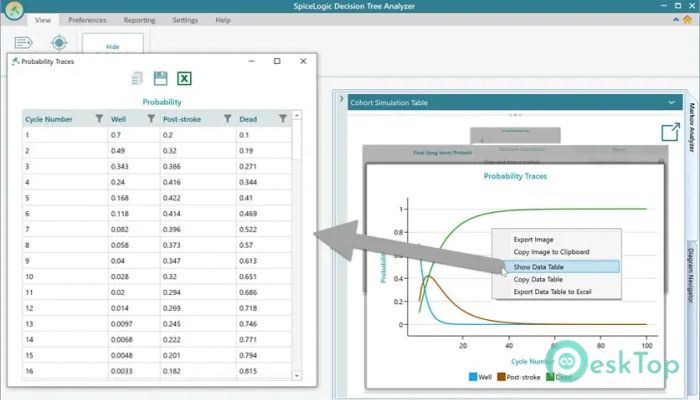The width and height of the screenshot is (700, 400).
Task: Collapse the ribbon with the up caret
Action: pyautogui.click(x=675, y=20)
